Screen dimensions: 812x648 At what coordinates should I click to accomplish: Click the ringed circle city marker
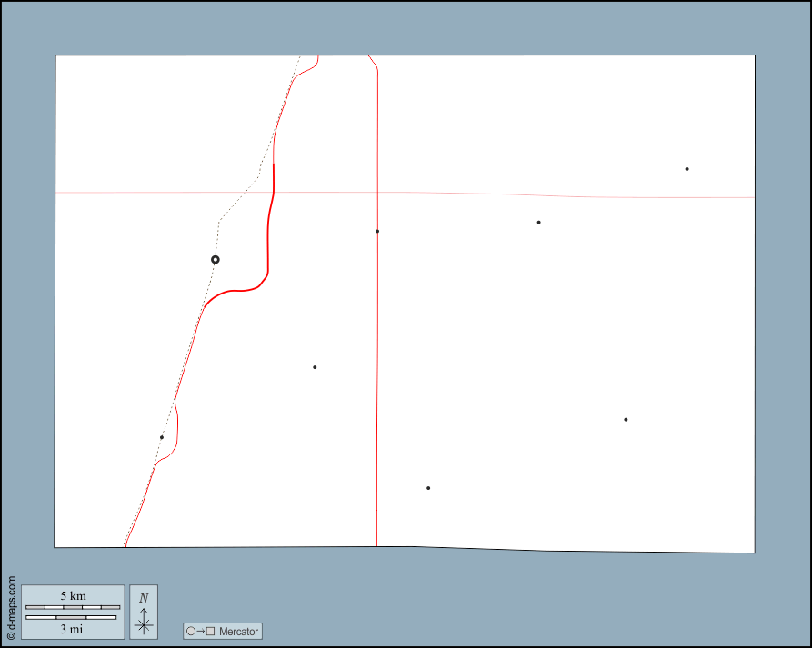(x=216, y=260)
